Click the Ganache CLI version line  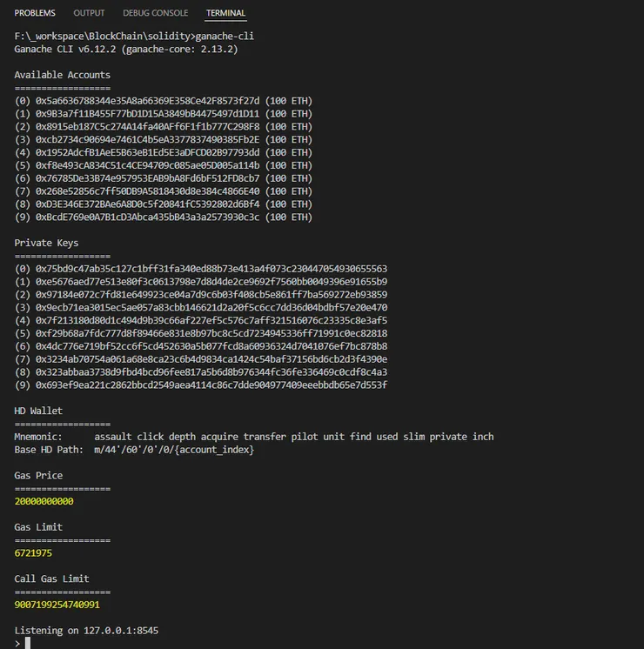[x=126, y=50]
